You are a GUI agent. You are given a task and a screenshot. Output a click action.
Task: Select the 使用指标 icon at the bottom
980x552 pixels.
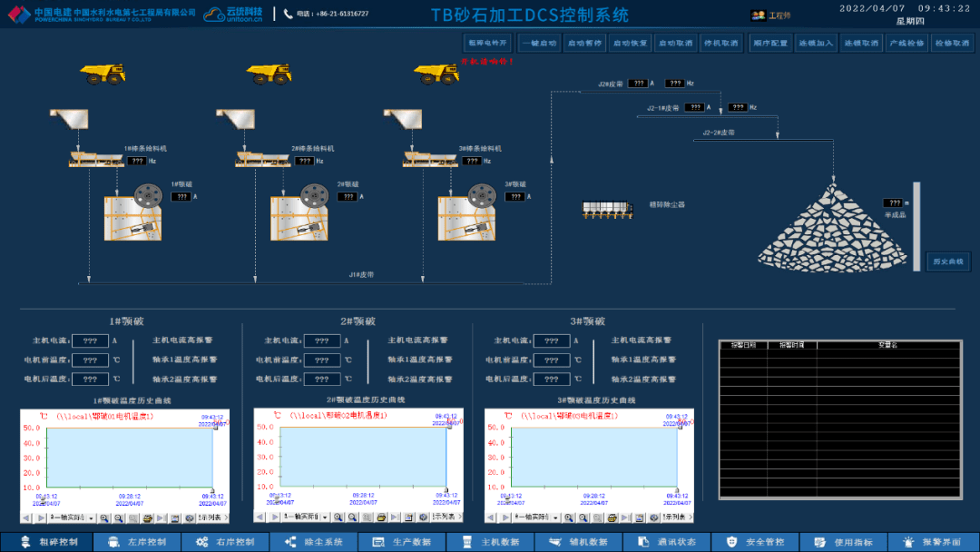click(818, 541)
